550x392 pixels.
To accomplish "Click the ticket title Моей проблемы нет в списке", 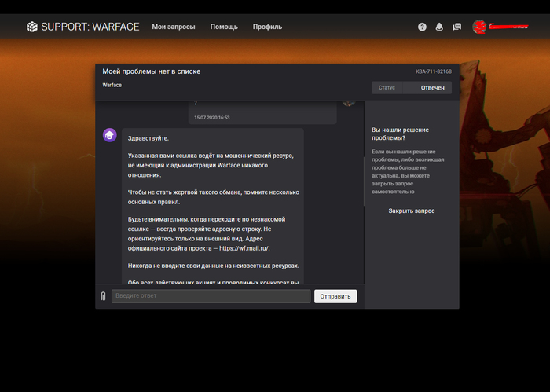I will [x=152, y=71].
